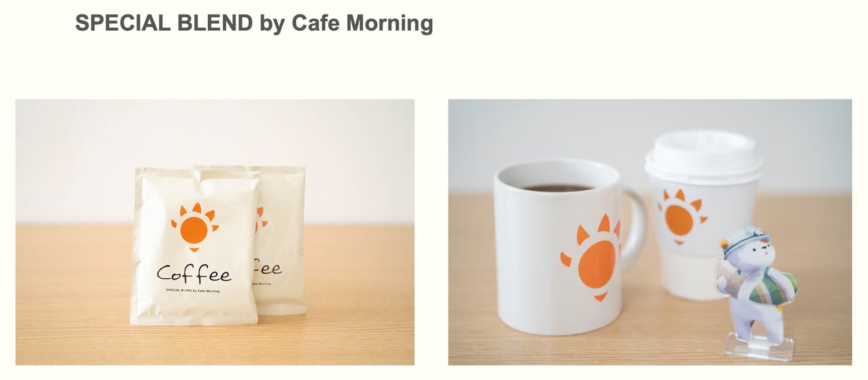Image resolution: width=868 pixels, height=380 pixels.
Task: Select the bear acrylic figure
Action: pyautogui.click(x=757, y=293)
